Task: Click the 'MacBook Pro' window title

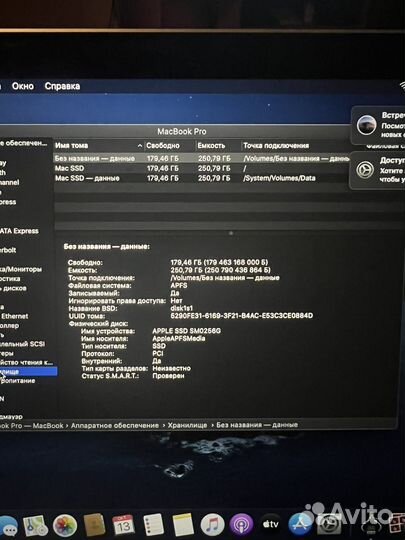Action: (182, 132)
